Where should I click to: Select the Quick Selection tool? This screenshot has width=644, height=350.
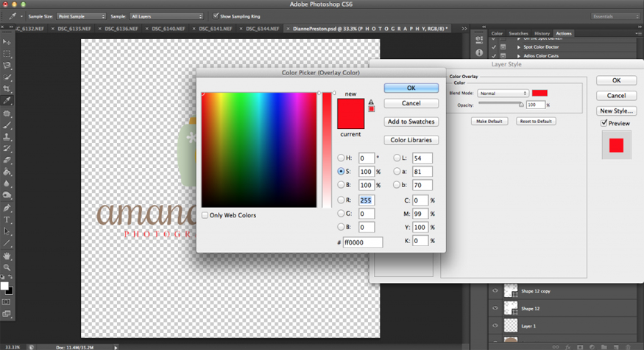(x=7, y=77)
